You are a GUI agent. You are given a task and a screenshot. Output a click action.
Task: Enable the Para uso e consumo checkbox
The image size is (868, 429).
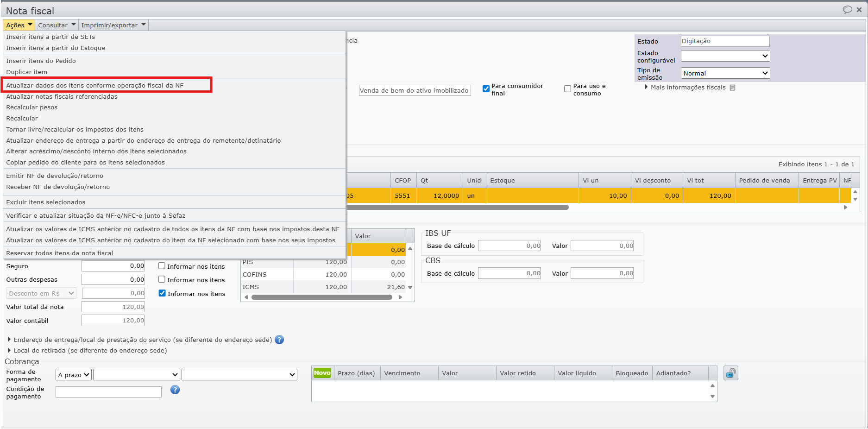coord(567,89)
